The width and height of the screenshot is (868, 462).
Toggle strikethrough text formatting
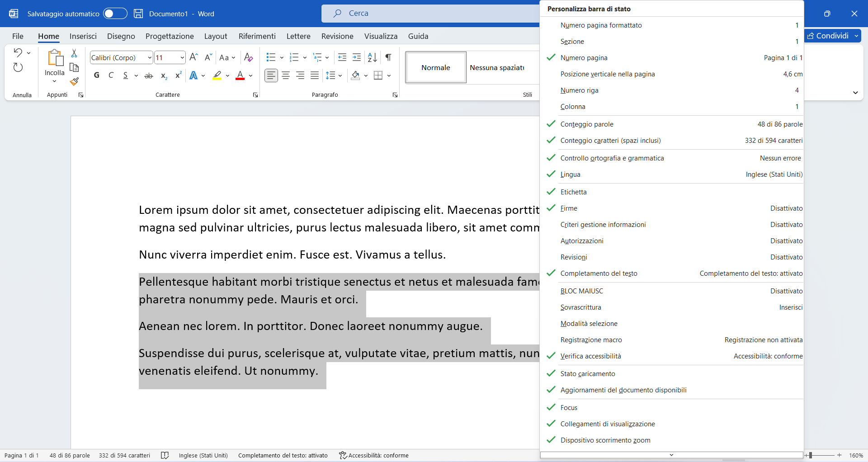[148, 75]
